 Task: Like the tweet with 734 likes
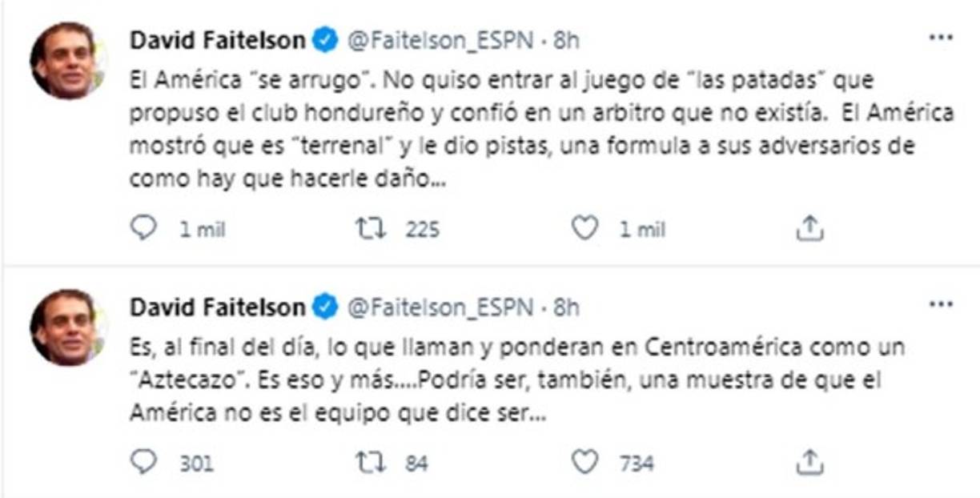(585, 462)
